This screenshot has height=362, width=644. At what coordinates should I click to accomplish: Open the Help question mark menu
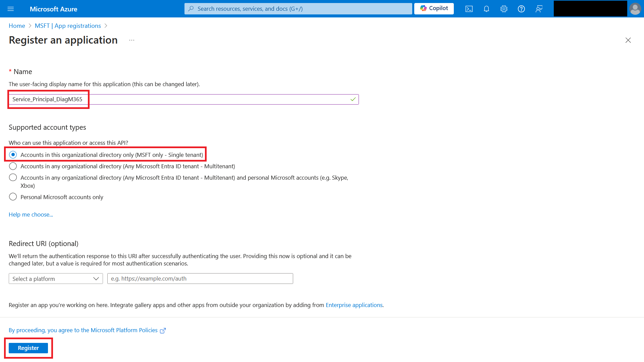click(x=521, y=9)
